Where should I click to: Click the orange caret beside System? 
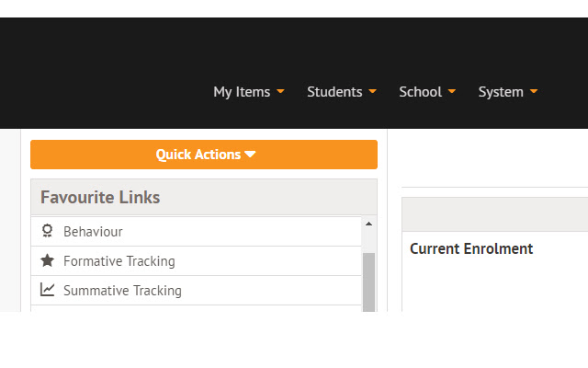534,91
